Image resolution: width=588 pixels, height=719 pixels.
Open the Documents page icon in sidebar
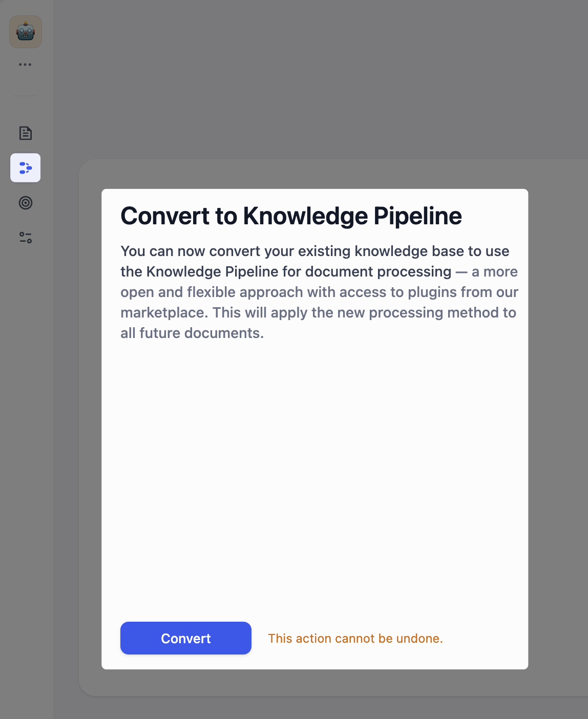[x=26, y=133]
